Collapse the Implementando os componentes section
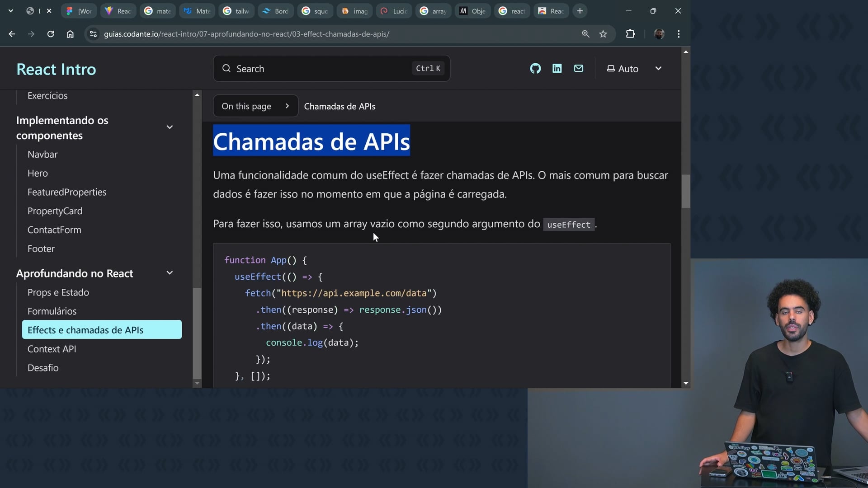The width and height of the screenshot is (868, 488). (x=170, y=127)
